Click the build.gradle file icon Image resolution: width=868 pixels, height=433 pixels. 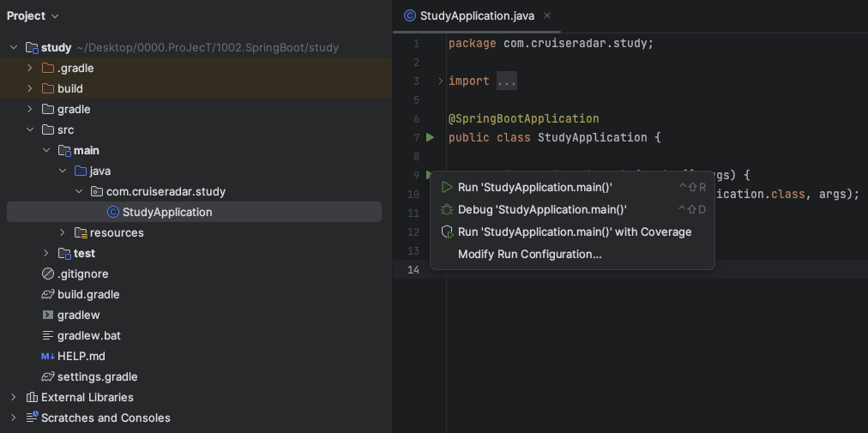tap(48, 294)
